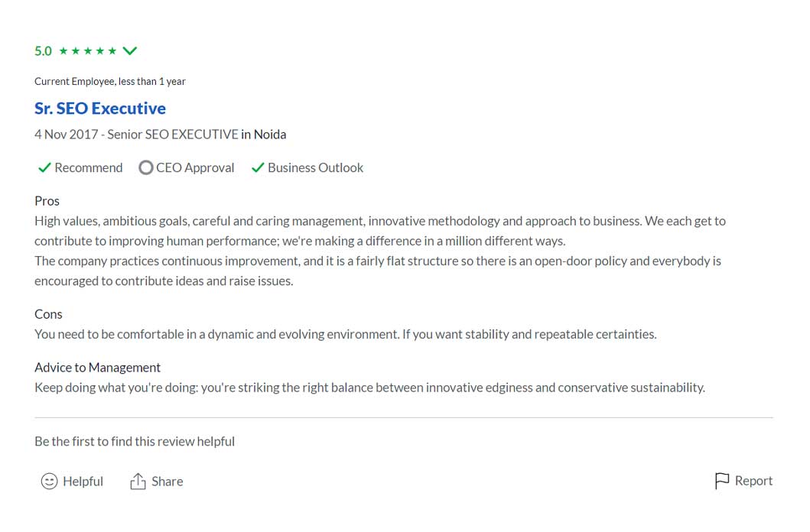Open the Sr. SEO Executive review title
The image size is (810, 532).
tap(100, 109)
